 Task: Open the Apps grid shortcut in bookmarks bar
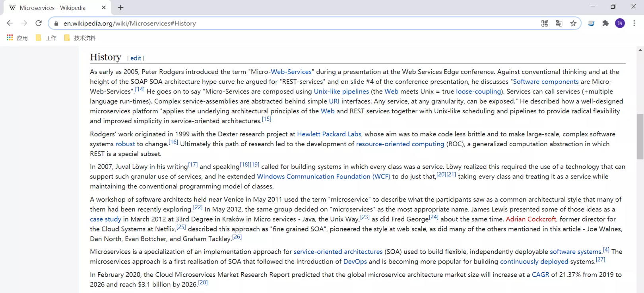pos(17,38)
